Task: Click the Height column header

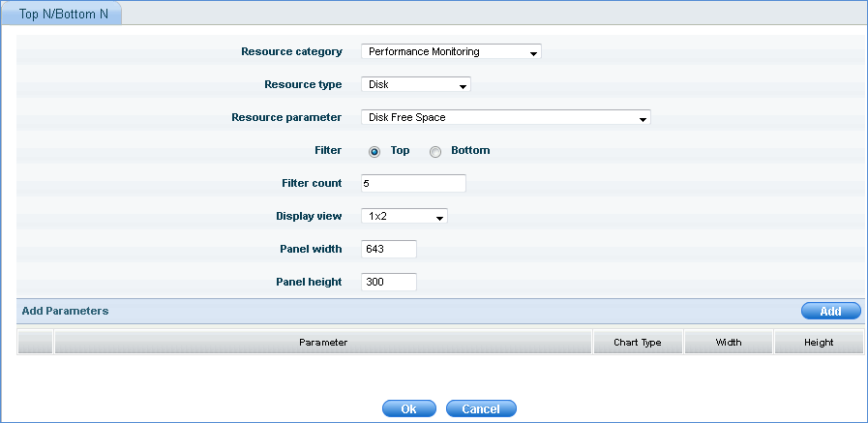Action: (818, 343)
